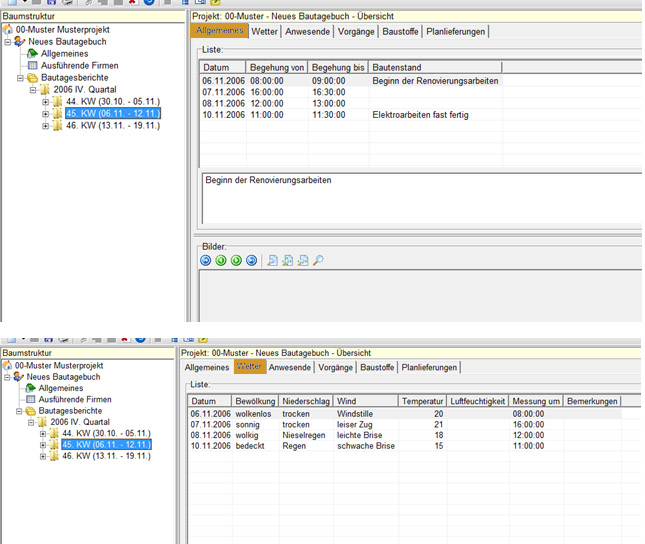645x544 pixels.
Task: Click the magnifier icon in Bilder toolbar
Action: point(318,260)
